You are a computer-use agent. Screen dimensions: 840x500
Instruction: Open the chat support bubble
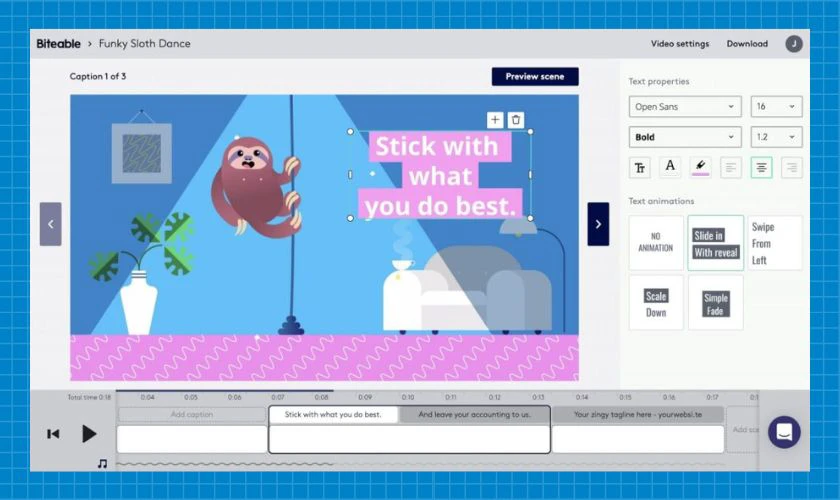[784, 432]
